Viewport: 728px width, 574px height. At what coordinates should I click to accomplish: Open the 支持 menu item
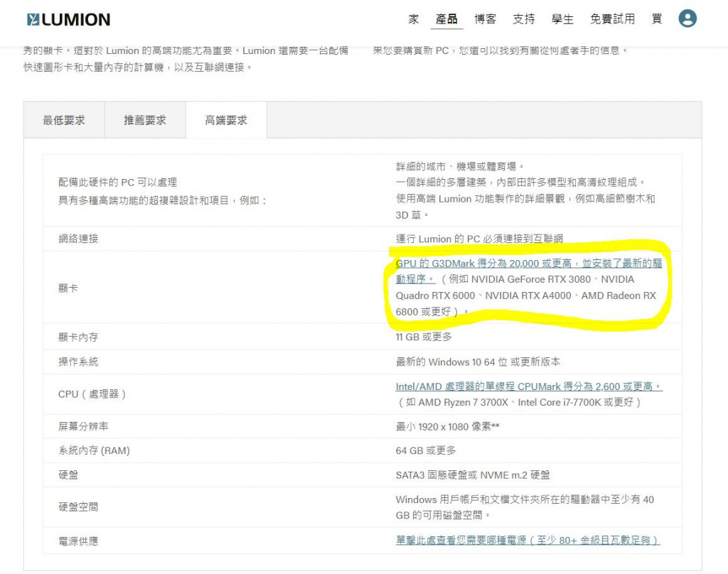tap(524, 19)
